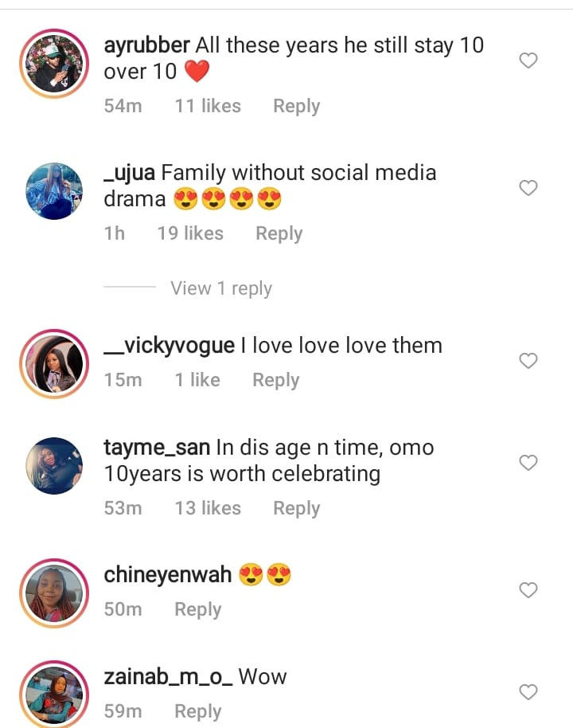Open the chineyenwah username link

tap(167, 574)
